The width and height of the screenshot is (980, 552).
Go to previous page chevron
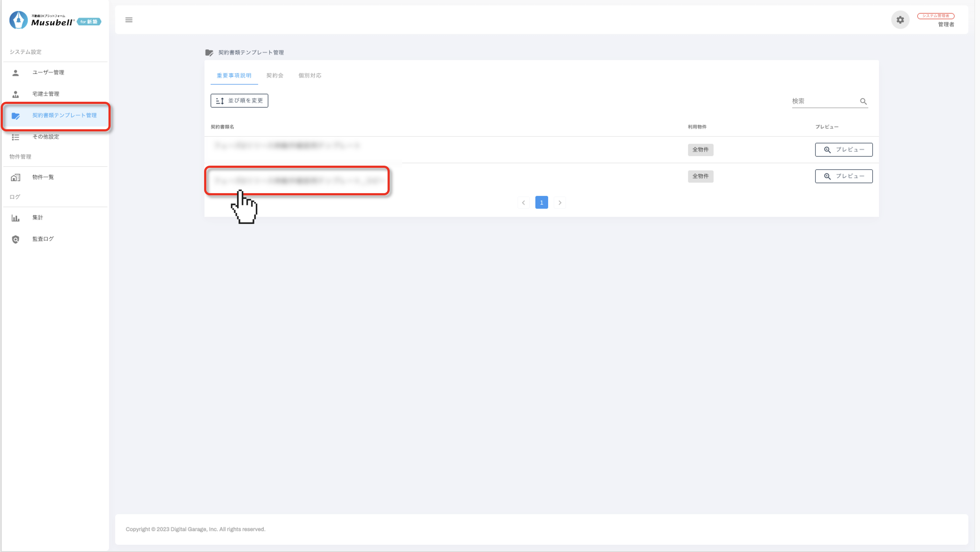coord(524,202)
